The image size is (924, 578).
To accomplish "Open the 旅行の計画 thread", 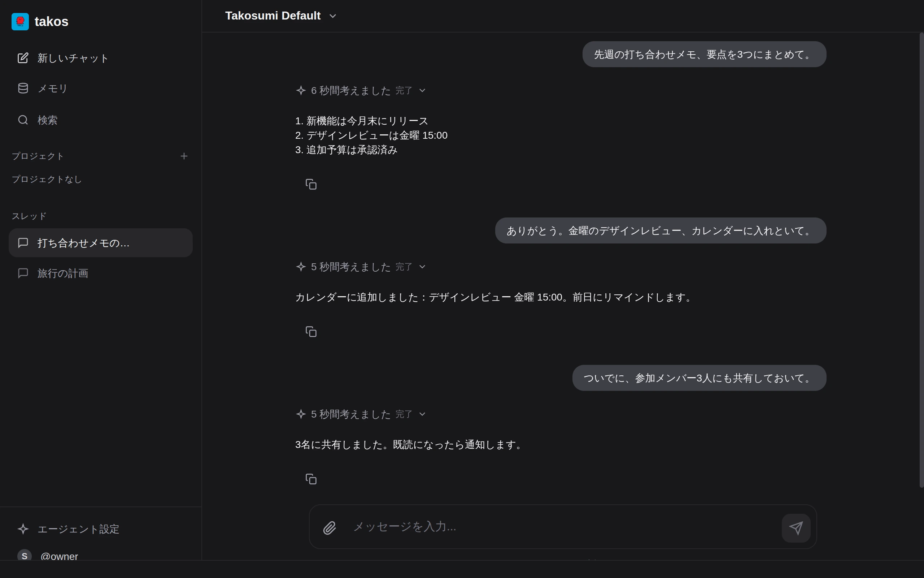I will [x=101, y=273].
